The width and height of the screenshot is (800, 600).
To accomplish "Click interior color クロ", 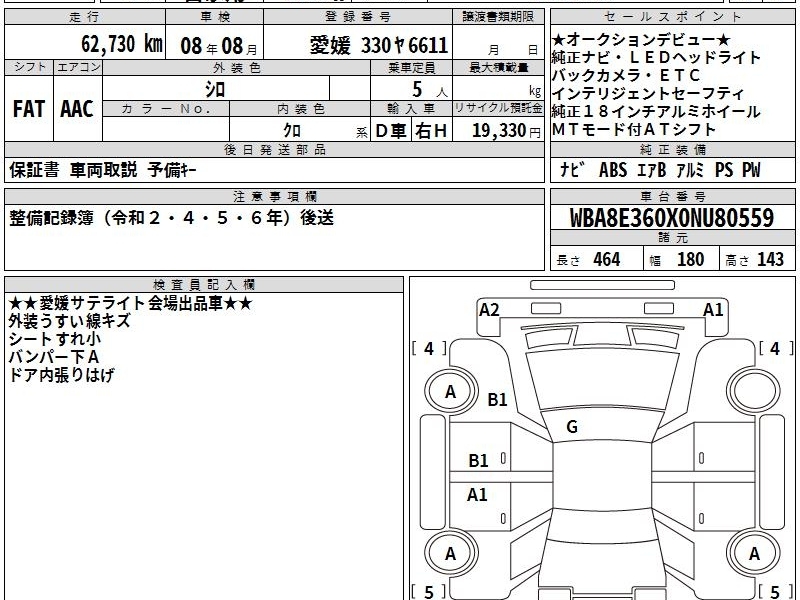I will coord(292,131).
